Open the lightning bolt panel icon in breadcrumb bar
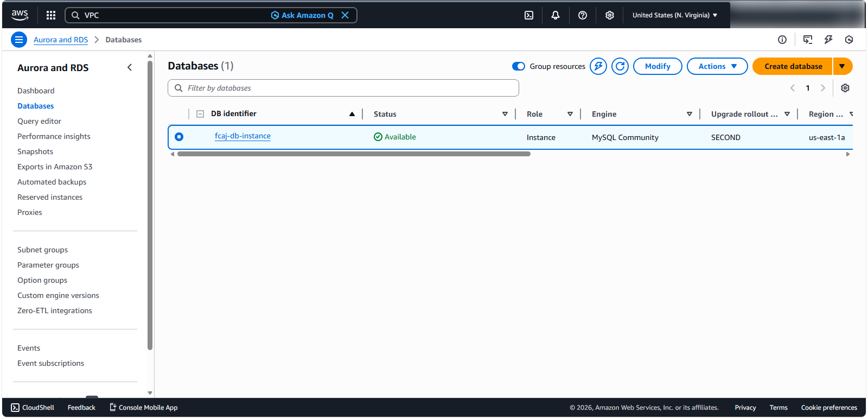 828,40
